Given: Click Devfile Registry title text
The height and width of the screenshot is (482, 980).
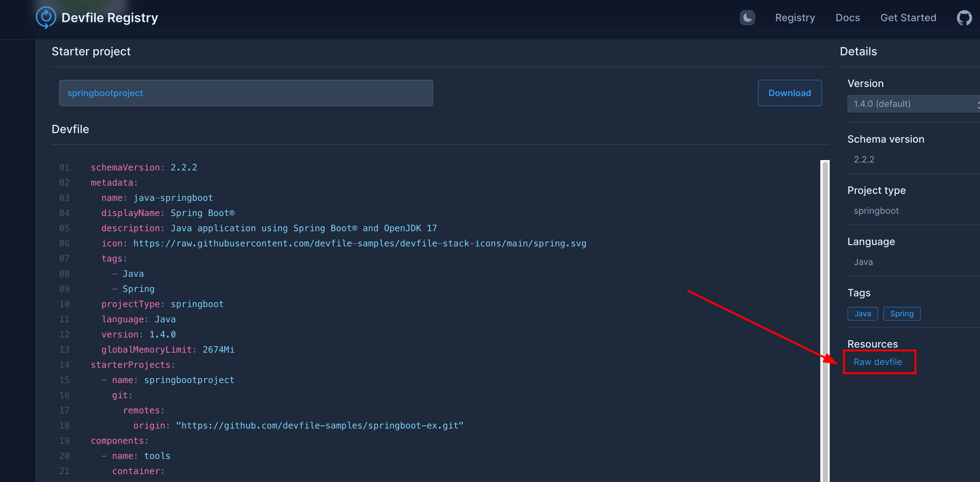Looking at the screenshot, I should point(109,17).
